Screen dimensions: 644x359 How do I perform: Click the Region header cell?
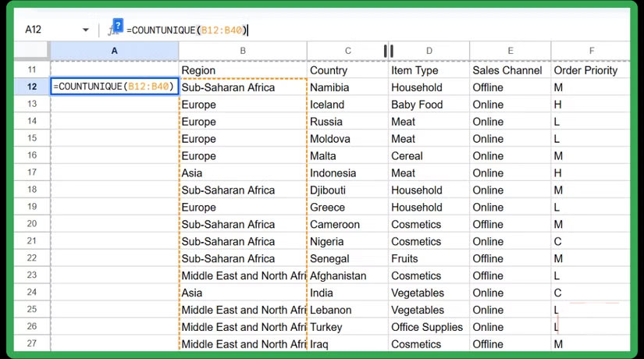(243, 70)
